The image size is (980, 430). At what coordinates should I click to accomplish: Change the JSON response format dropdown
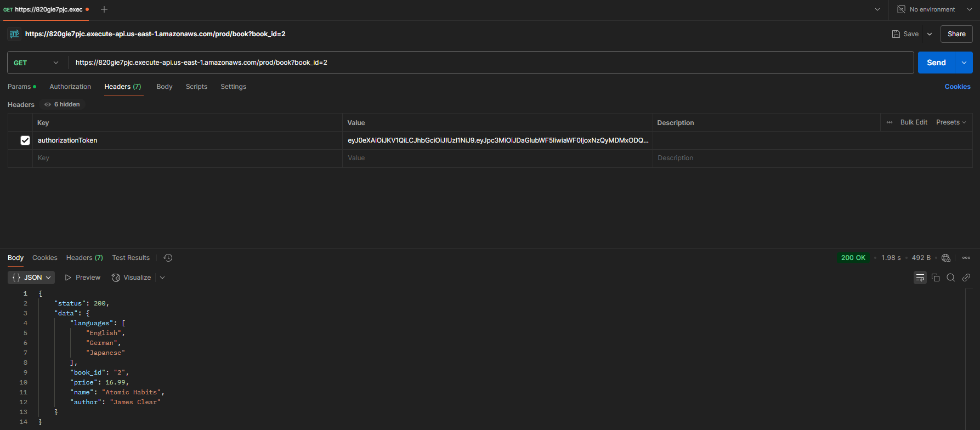pyautogui.click(x=31, y=278)
